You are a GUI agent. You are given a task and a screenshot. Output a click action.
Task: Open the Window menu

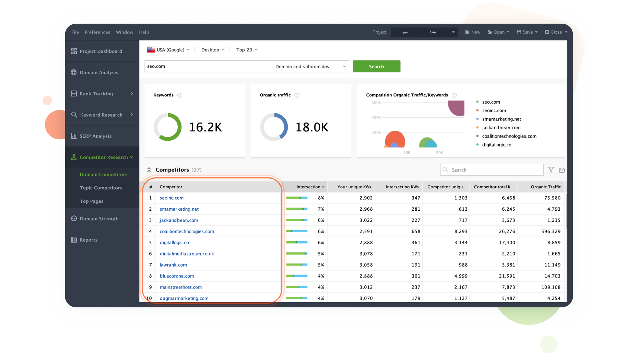coord(125,32)
